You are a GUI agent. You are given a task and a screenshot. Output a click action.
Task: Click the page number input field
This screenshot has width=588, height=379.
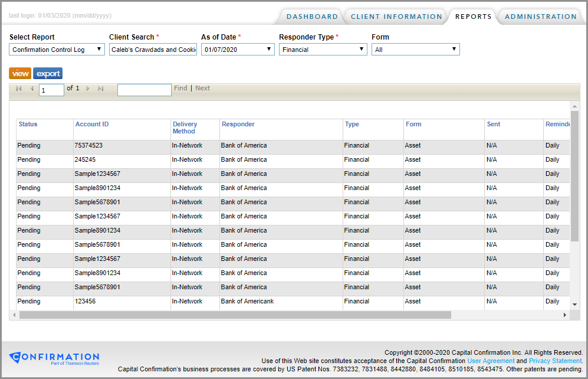click(x=50, y=89)
